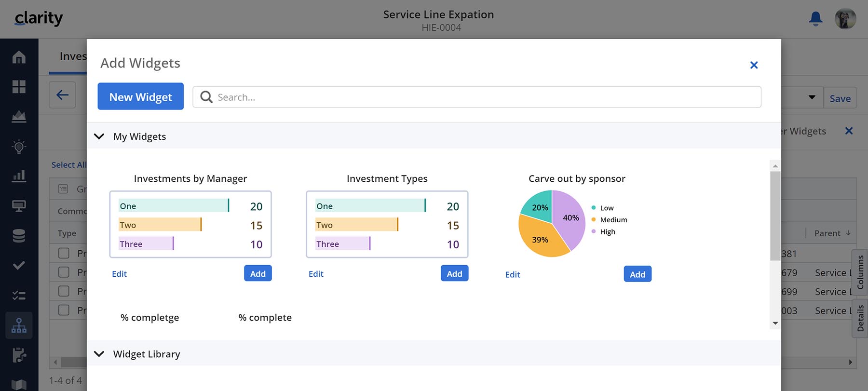Collapse the My Widgets section
Screen dimensions: 868x391
coord(99,136)
